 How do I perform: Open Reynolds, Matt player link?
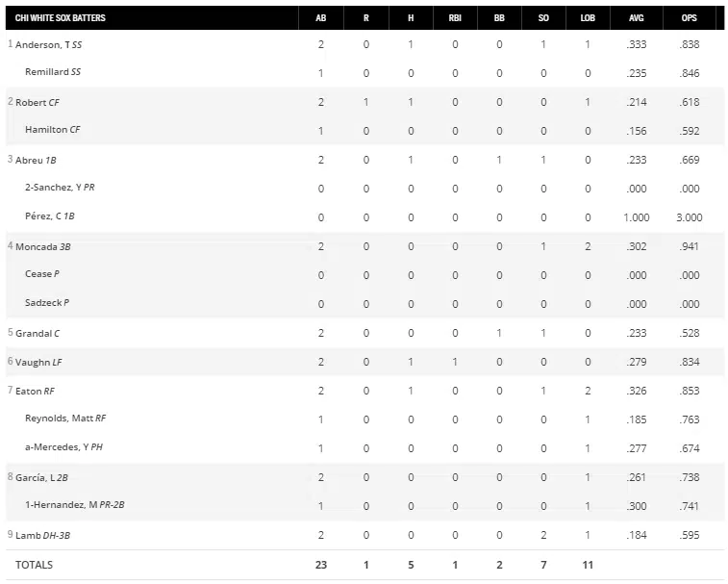coord(59,419)
